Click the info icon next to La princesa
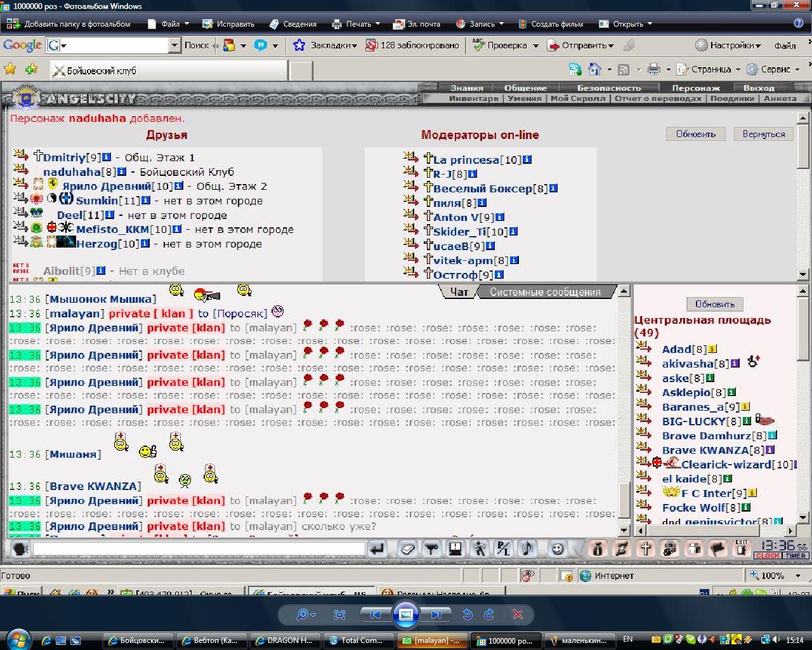 tap(527, 159)
